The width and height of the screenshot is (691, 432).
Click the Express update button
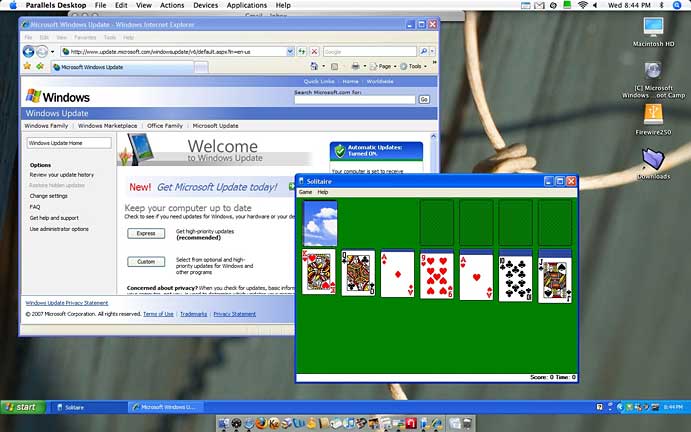[146, 233]
